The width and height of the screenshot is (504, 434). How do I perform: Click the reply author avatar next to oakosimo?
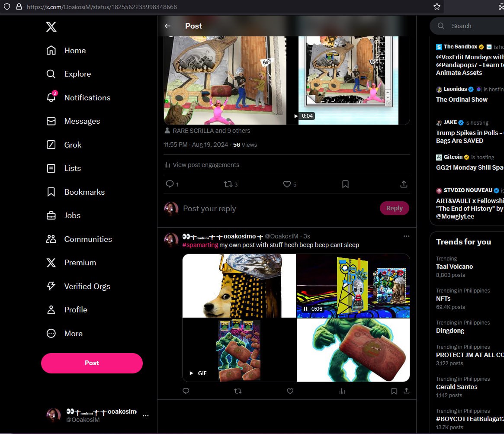point(171,240)
